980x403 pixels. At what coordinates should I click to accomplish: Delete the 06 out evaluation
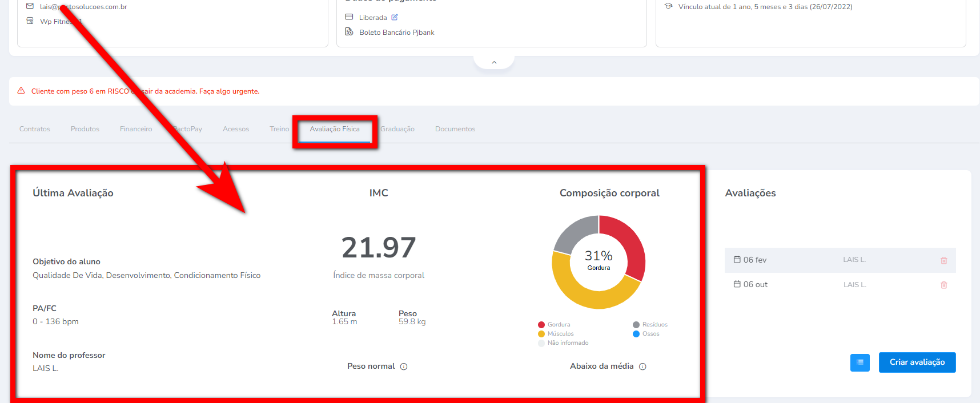point(943,285)
